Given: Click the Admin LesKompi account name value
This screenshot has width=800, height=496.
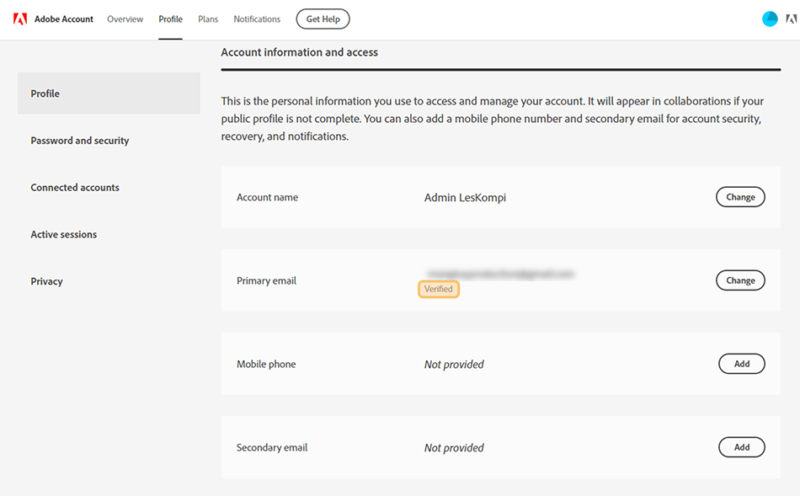Looking at the screenshot, I should tap(465, 197).
